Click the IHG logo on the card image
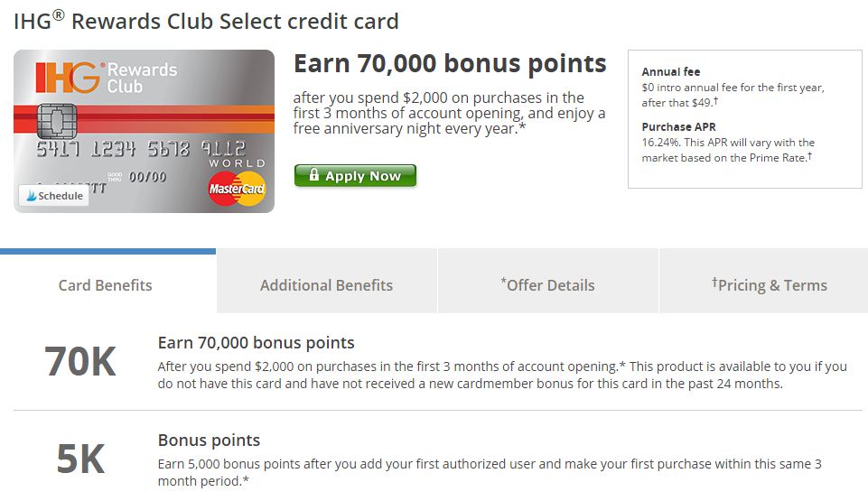The width and height of the screenshot is (868, 501). [x=67, y=79]
